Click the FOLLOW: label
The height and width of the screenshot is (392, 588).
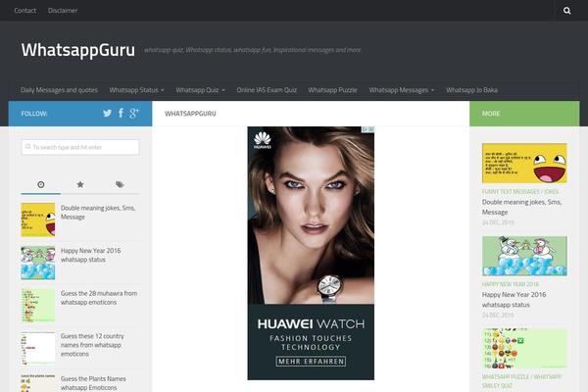click(34, 114)
